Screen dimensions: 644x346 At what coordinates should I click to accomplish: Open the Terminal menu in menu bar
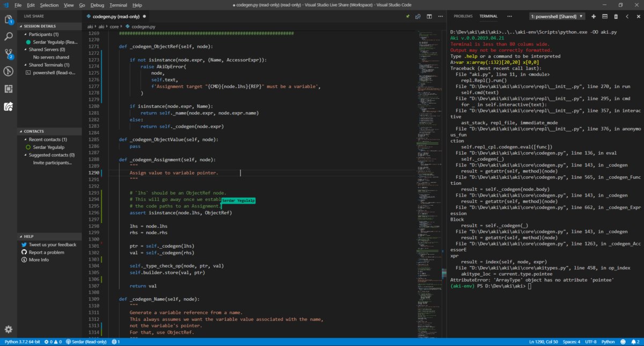118,5
